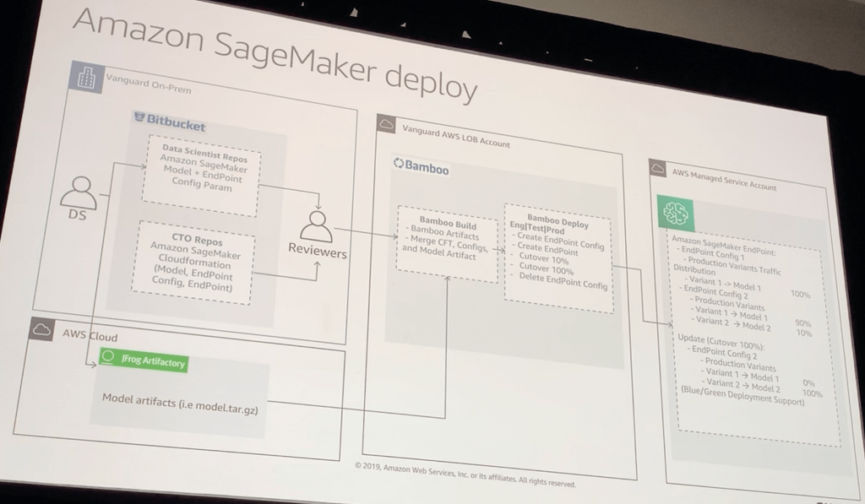Select the Reviewers person icon

click(x=317, y=226)
